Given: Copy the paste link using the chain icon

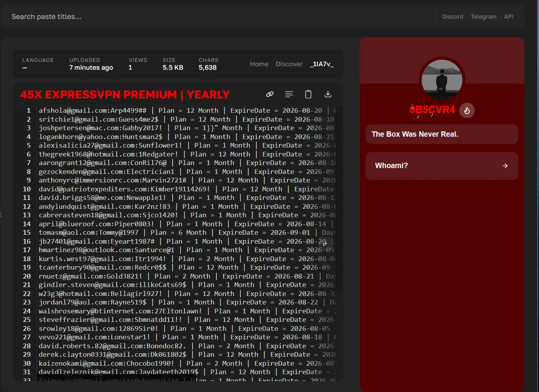Looking at the screenshot, I should [270, 94].
